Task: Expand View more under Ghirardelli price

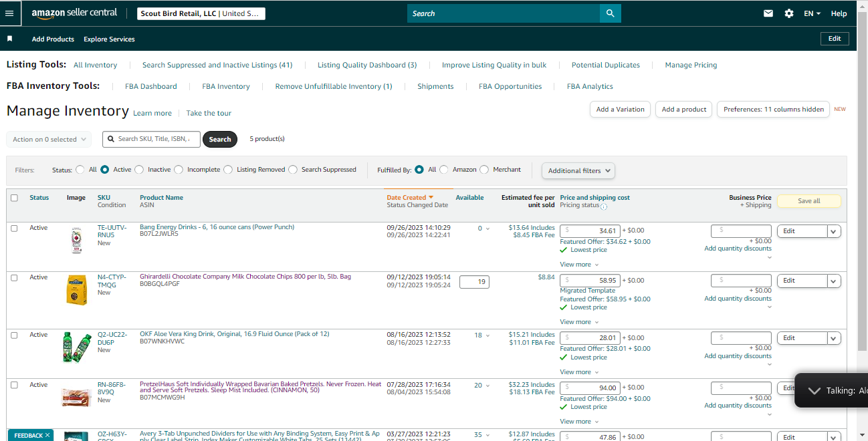Action: point(579,322)
